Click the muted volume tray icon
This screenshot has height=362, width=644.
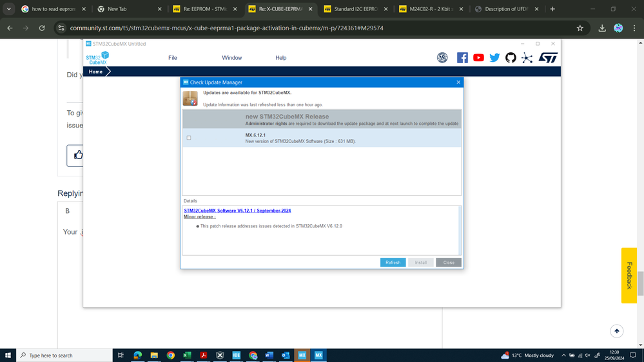click(588, 356)
